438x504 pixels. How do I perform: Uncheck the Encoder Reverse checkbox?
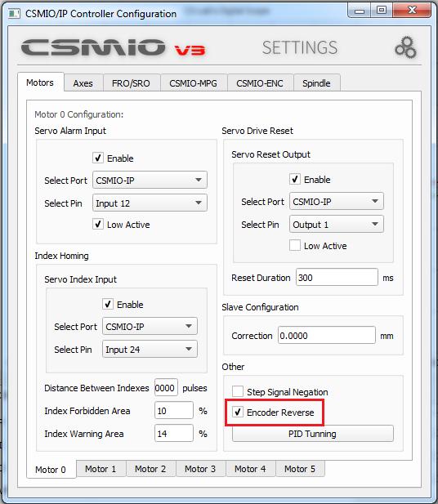pos(238,412)
